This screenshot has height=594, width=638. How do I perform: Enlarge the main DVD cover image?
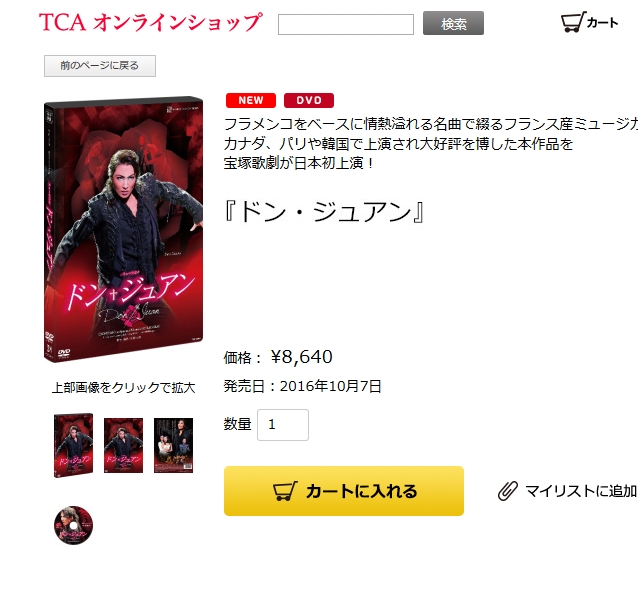[x=123, y=229]
